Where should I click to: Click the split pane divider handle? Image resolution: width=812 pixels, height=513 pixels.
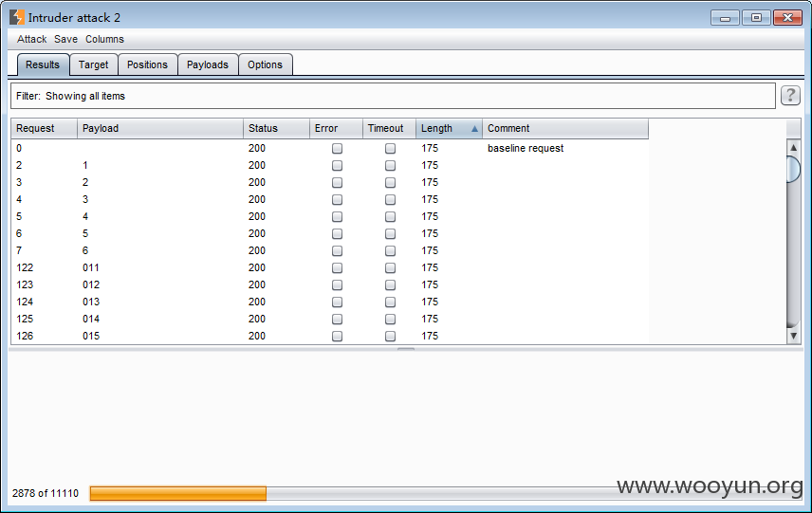406,349
